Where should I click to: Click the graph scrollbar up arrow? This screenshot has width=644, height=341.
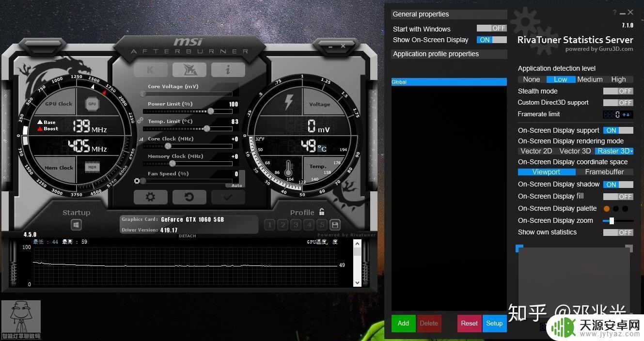point(358,245)
